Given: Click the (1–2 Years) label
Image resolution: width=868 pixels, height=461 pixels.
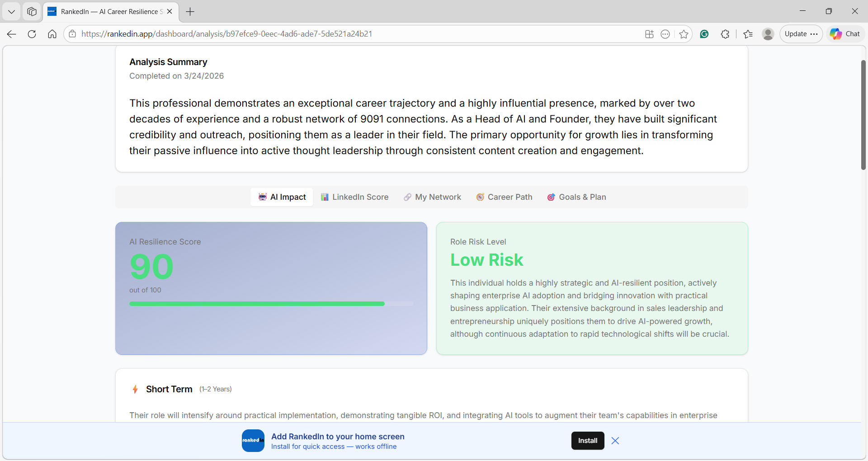Looking at the screenshot, I should pos(216,389).
